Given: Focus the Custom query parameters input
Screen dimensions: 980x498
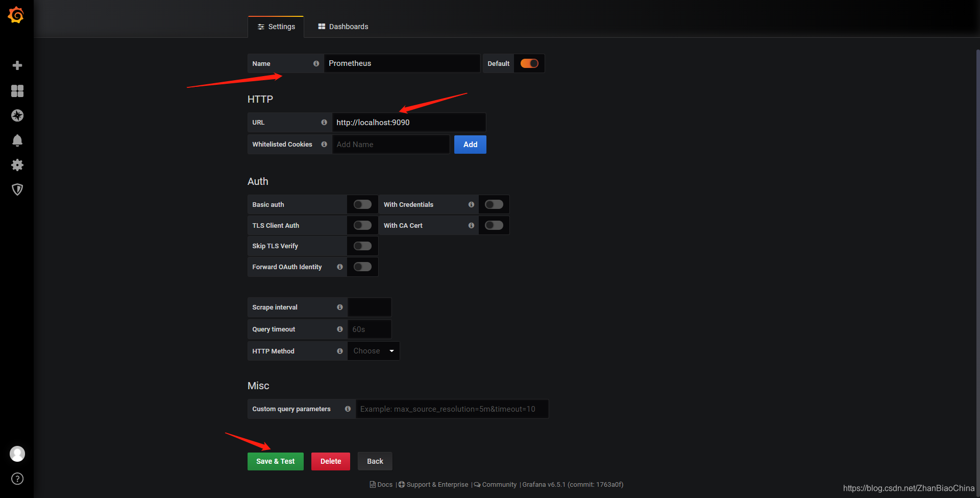Looking at the screenshot, I should pos(452,409).
